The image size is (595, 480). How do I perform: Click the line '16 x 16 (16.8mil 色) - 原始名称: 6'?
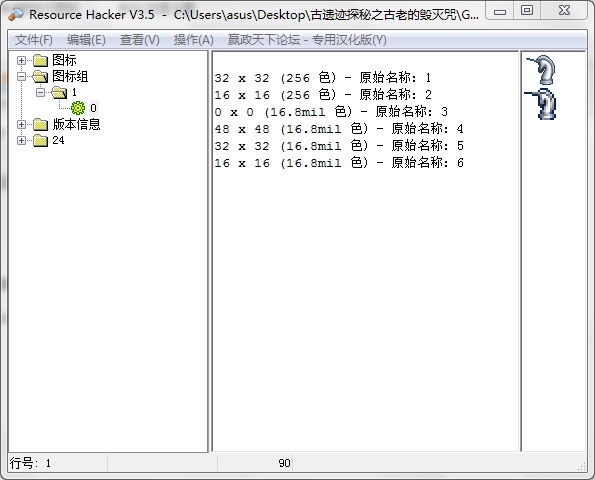(x=339, y=163)
